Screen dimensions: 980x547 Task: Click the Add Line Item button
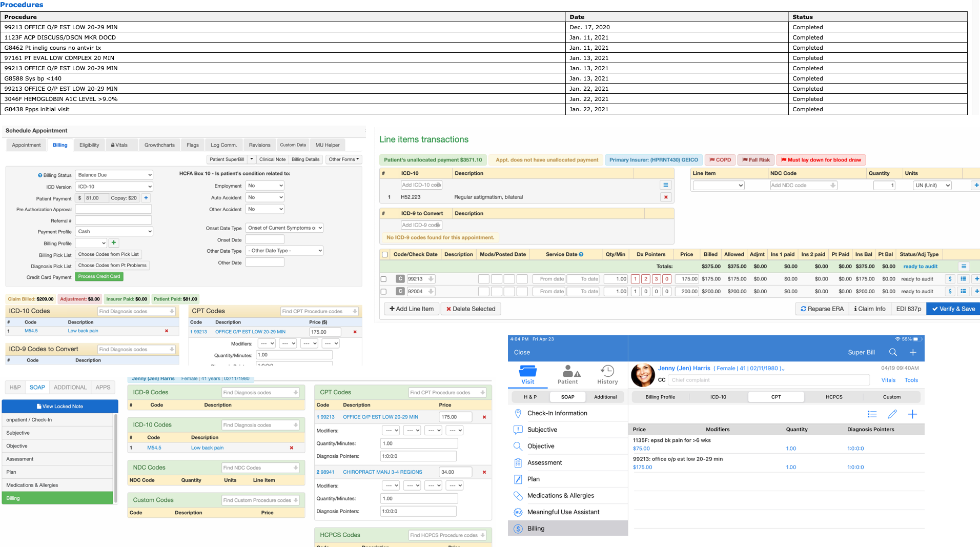coord(412,309)
